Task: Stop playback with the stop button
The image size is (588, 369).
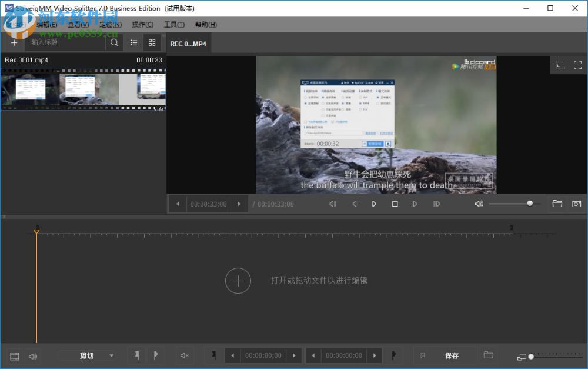Action: coord(395,204)
